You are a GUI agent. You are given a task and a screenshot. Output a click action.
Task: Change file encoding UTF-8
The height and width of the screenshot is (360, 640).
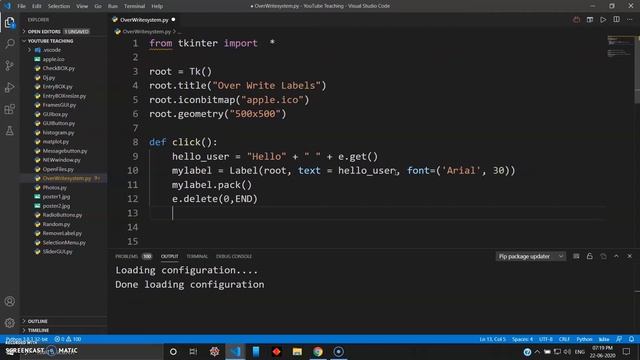pyautogui.click(x=546, y=339)
